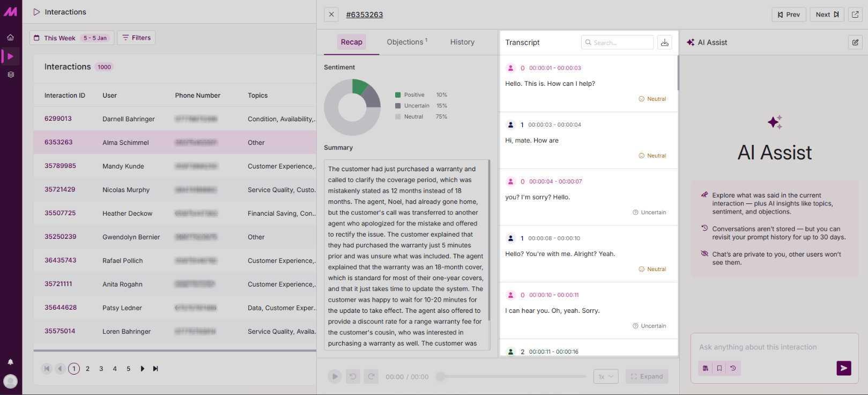868x395 pixels.
Task: Open interaction in new window icon
Action: point(855,14)
